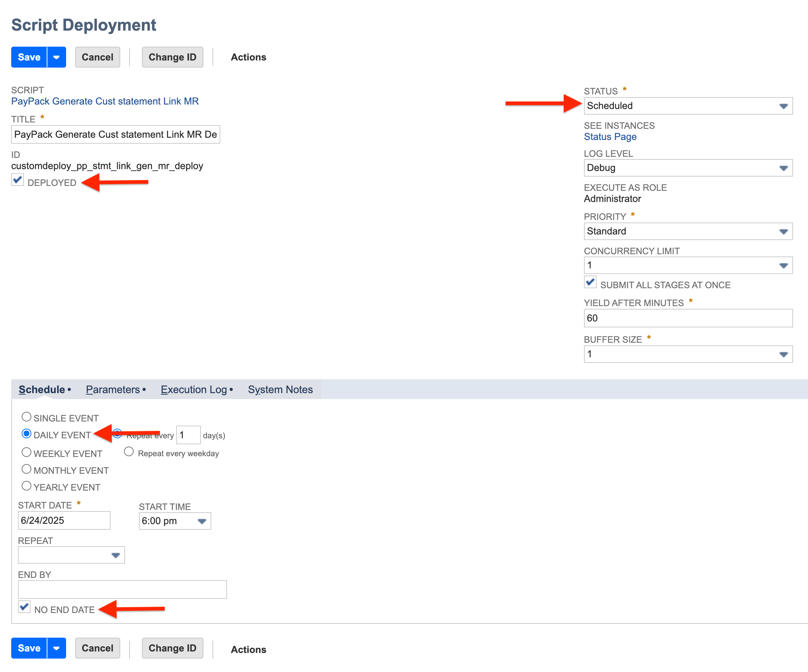Click the Change ID button
Screen dimensions: 808x672
[x=173, y=57]
